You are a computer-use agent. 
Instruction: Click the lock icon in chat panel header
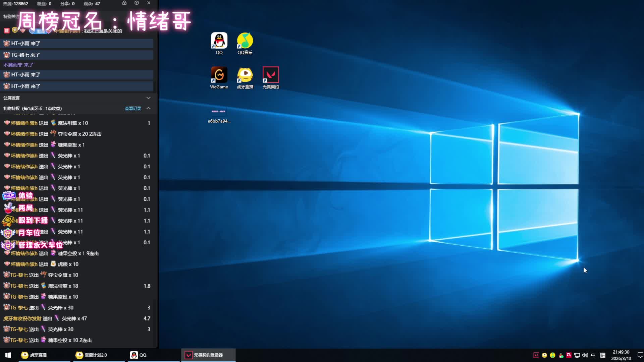point(124,3)
